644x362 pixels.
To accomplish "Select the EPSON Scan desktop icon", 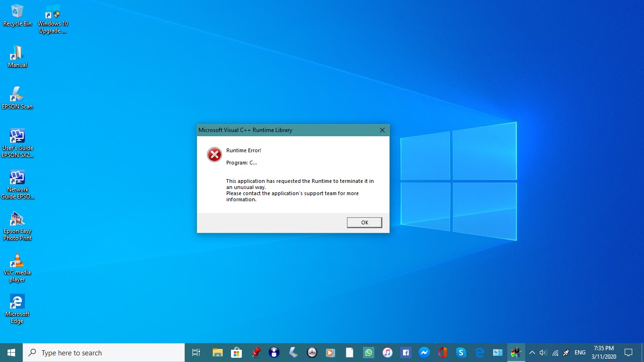I will point(17,98).
